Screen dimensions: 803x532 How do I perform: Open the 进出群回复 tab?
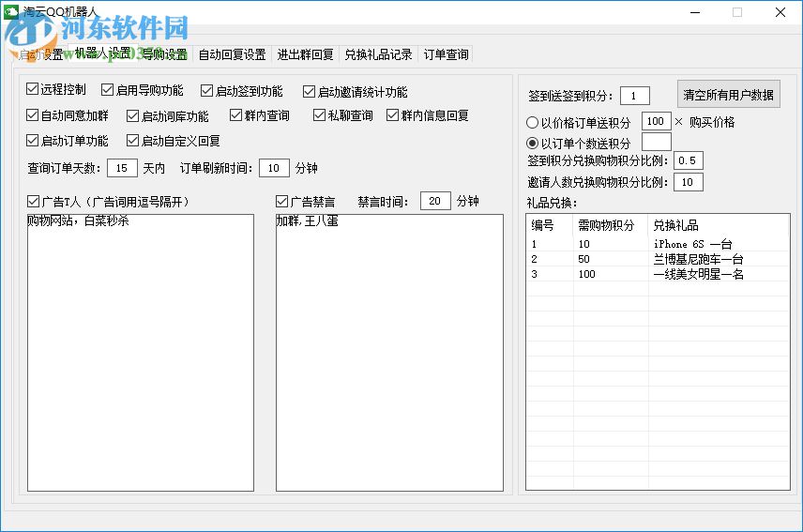(305, 54)
